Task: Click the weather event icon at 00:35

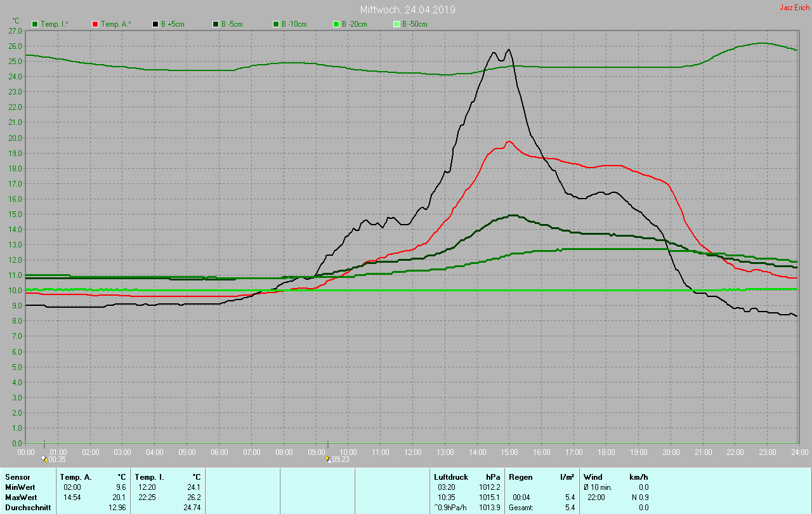Action: pyautogui.click(x=43, y=458)
